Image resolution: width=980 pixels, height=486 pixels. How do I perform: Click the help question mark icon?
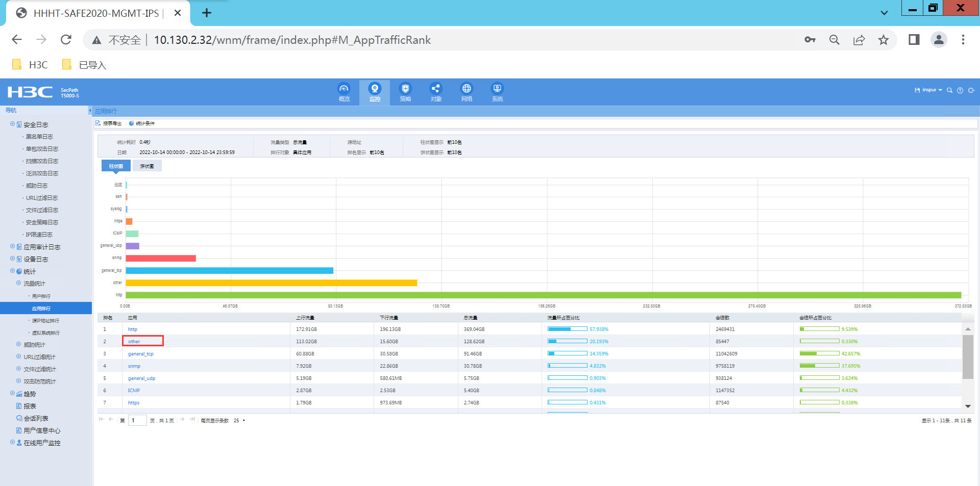point(960,90)
